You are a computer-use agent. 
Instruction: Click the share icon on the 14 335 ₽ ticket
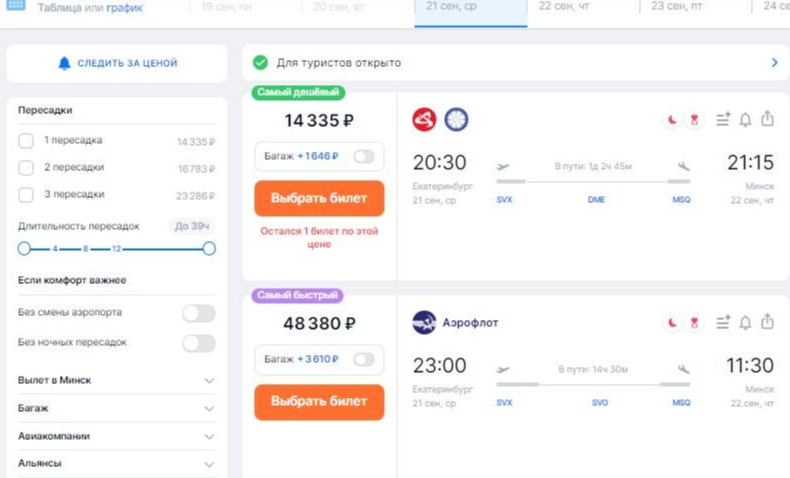coord(767,120)
